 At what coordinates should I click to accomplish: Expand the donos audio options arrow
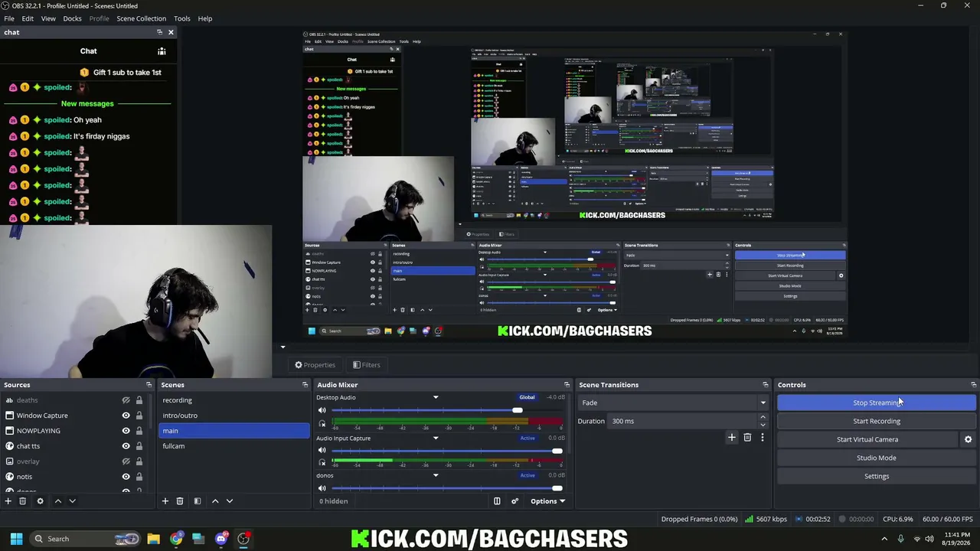(436, 475)
